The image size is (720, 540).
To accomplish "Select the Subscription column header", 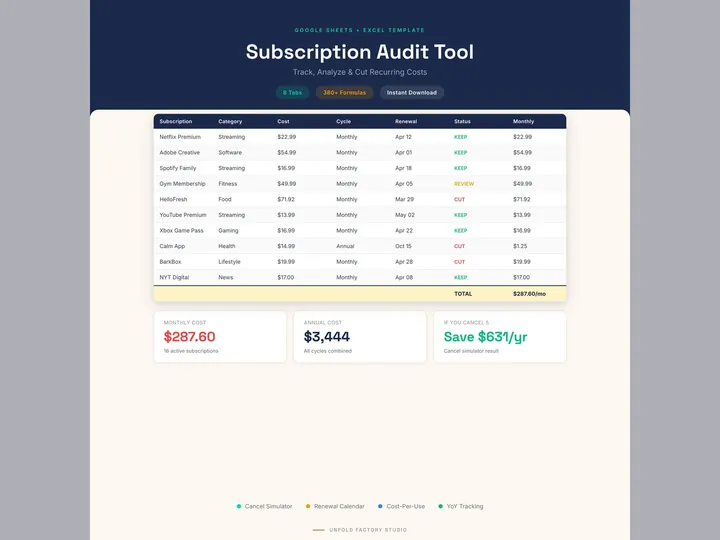I will (x=176, y=121).
